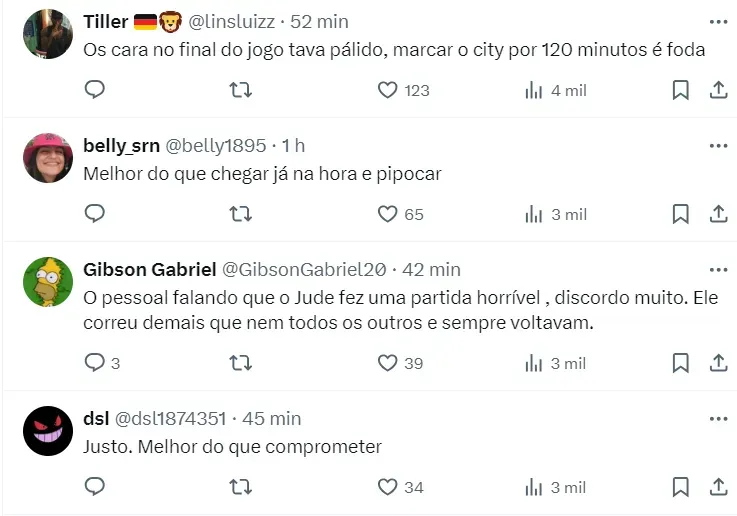Click Gibson Gabriel's Homer Simpson avatar
Viewport: 737px width, 516px height.
click(47, 282)
